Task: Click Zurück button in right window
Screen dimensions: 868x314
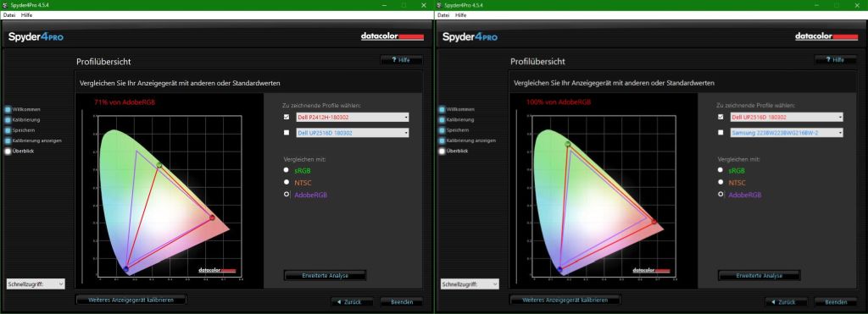Action: pyautogui.click(x=786, y=302)
